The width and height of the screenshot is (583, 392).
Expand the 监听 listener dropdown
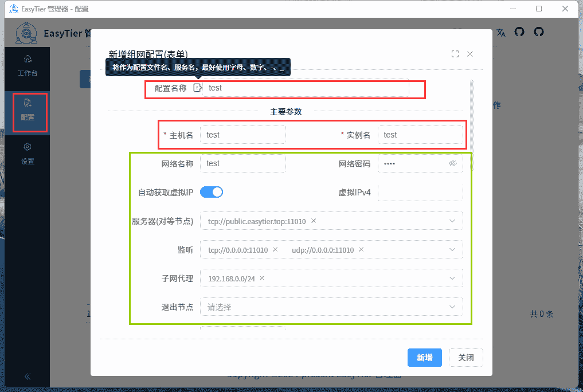[x=453, y=249]
